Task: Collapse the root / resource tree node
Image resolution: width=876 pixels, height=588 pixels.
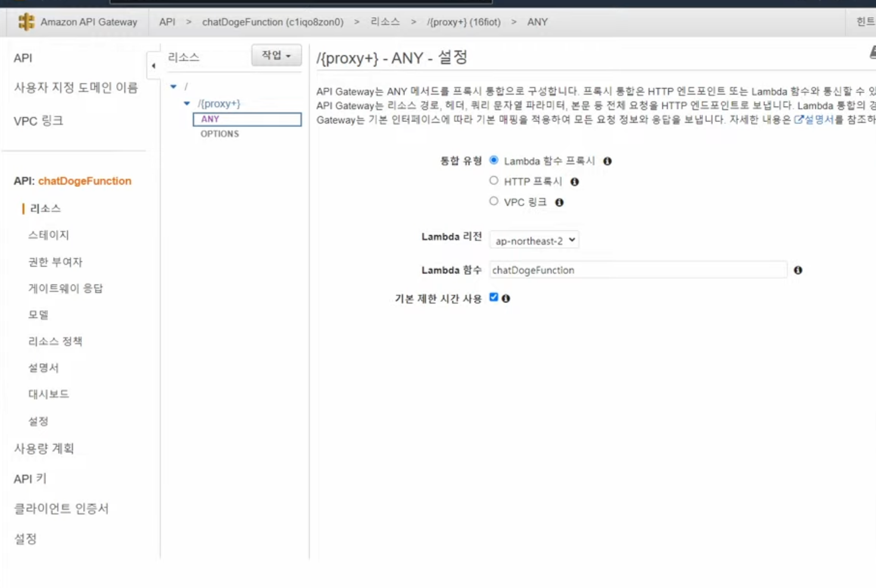Action: [173, 87]
